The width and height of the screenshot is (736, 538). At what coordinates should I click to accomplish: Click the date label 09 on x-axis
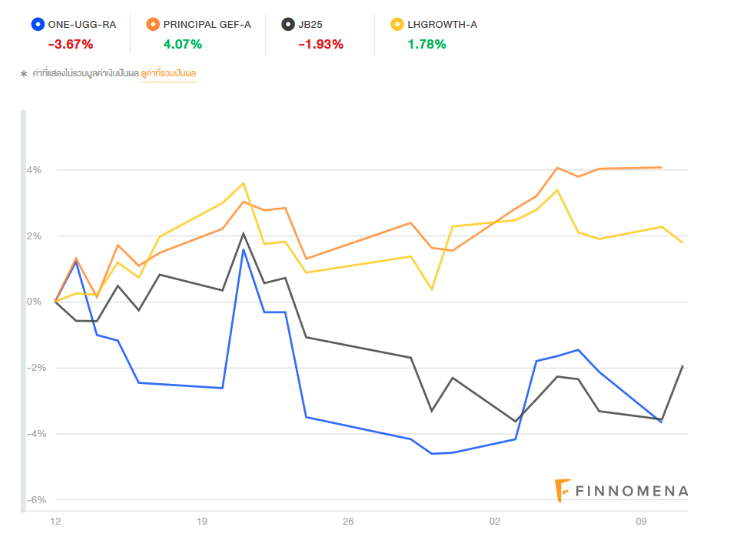(641, 522)
